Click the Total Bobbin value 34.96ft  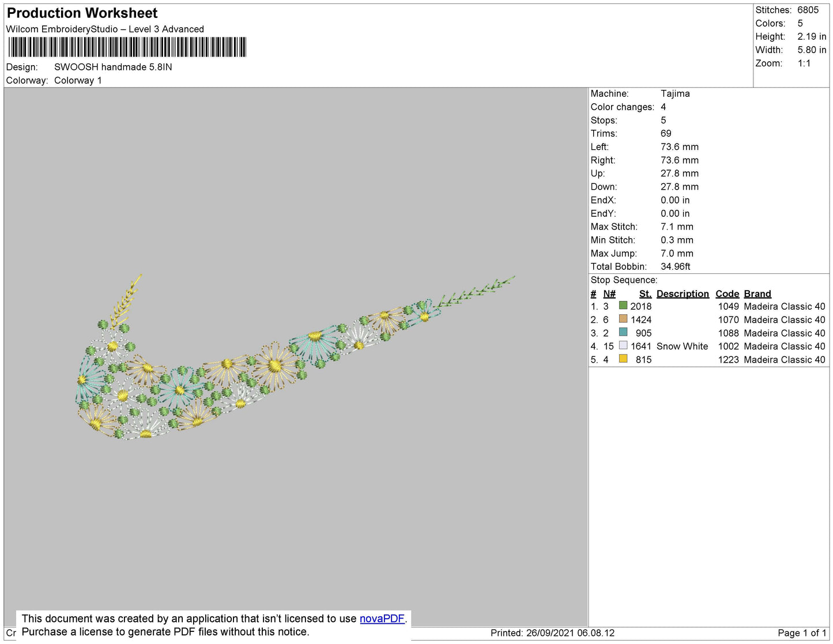pos(676,266)
